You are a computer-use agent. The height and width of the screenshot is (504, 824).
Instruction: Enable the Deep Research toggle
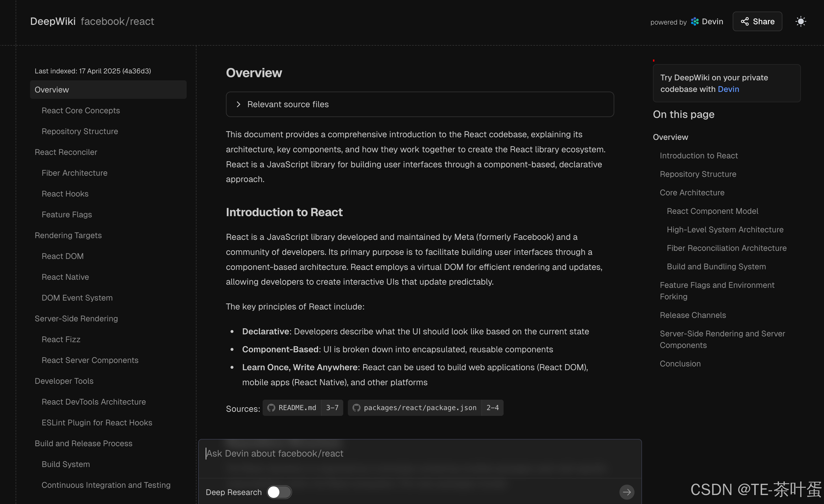click(279, 492)
